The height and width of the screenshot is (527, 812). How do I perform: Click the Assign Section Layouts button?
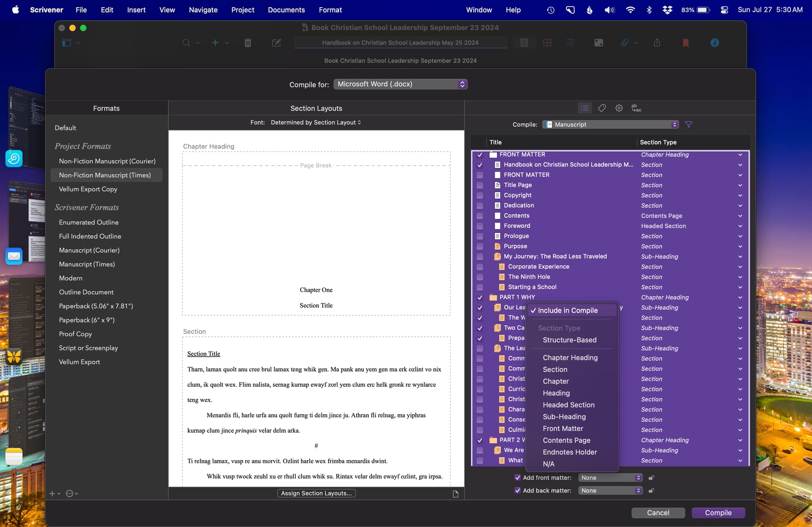(x=316, y=493)
